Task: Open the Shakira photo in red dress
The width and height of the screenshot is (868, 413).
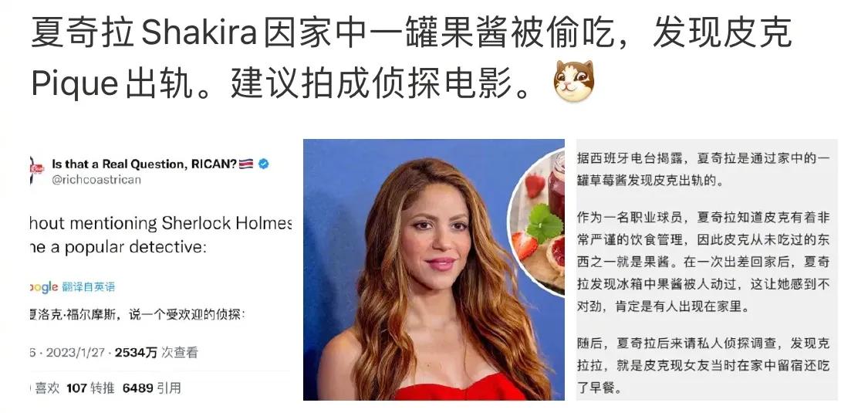Action: [434, 269]
